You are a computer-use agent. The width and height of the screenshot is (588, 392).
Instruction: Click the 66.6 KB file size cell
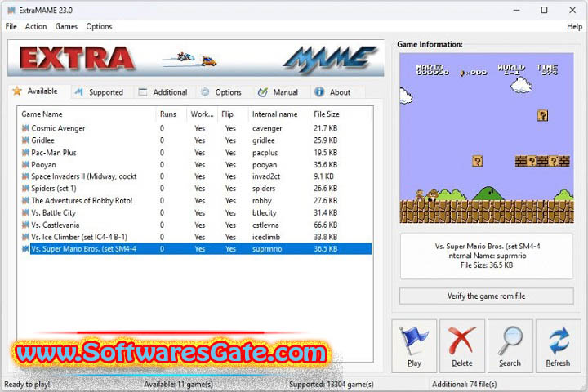(x=326, y=225)
